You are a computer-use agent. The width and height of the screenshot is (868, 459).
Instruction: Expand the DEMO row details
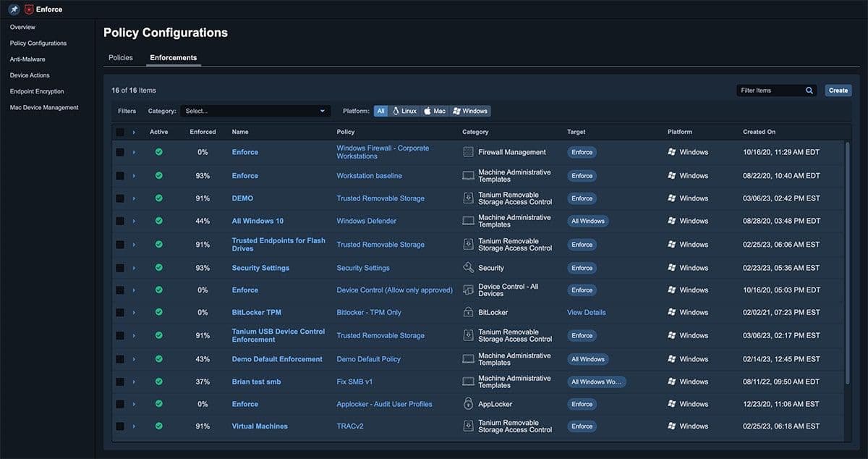coord(134,198)
